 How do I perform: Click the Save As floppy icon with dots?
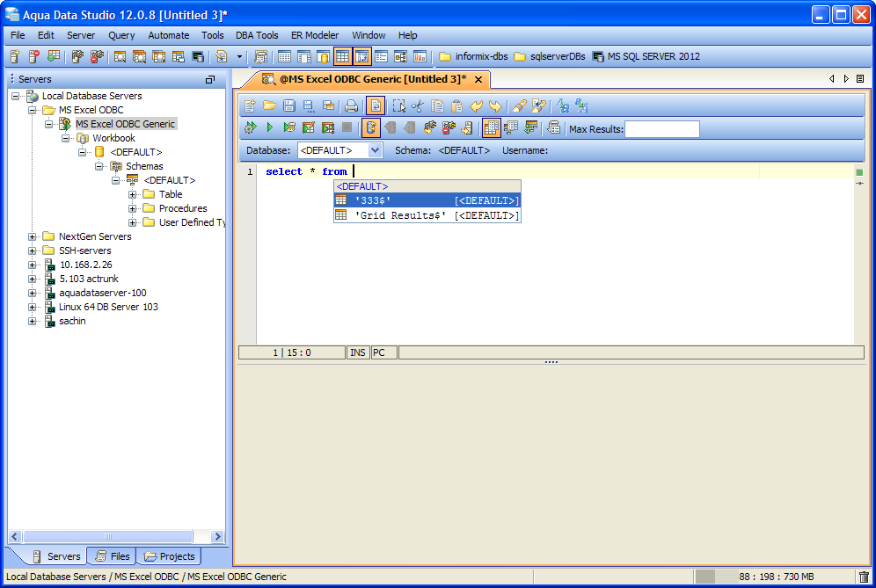point(309,105)
